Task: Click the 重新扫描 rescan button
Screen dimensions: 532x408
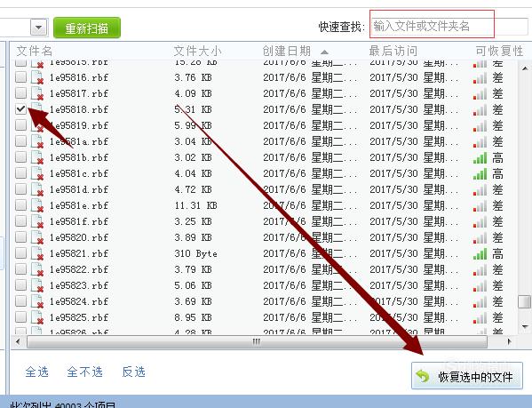Action: (87, 28)
